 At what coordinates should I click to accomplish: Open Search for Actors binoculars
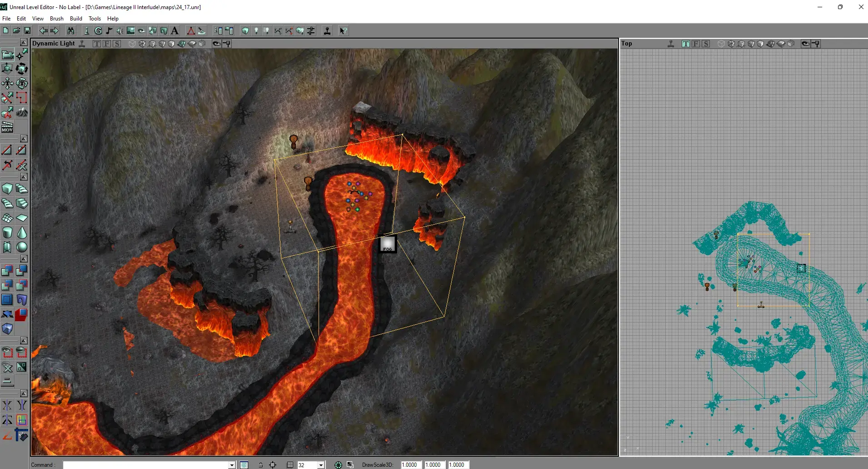click(70, 30)
